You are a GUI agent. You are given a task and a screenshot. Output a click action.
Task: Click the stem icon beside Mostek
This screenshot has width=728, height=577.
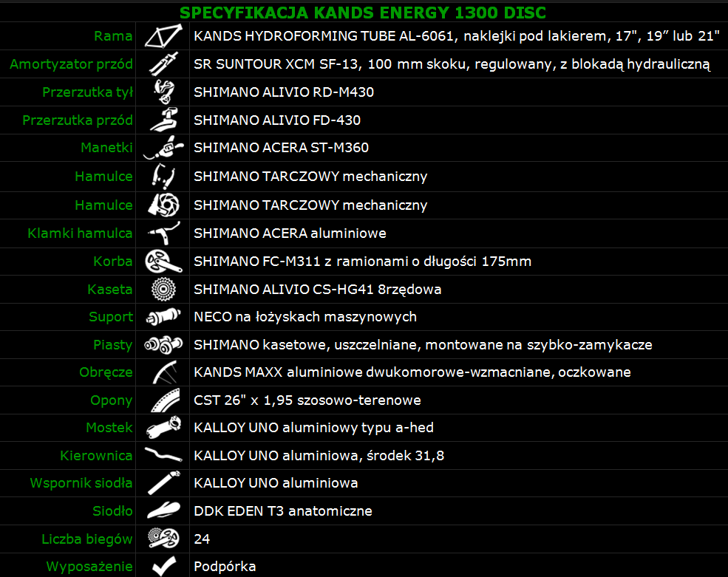click(163, 428)
